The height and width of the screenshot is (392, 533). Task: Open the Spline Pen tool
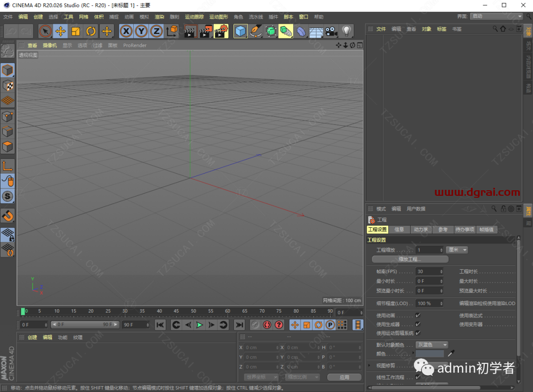click(256, 31)
